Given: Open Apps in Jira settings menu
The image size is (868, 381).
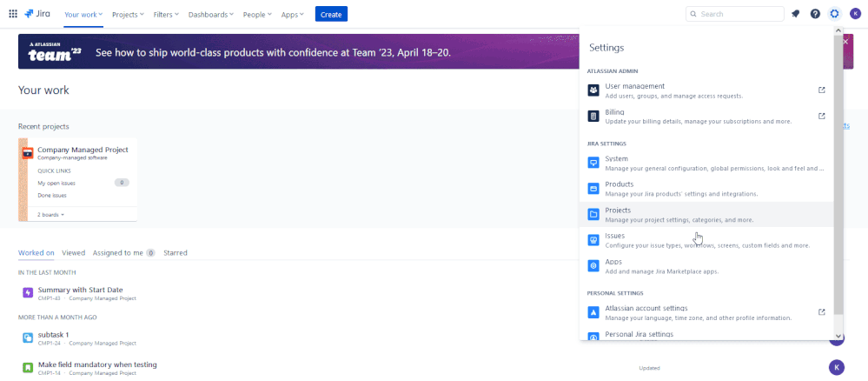Looking at the screenshot, I should click(706, 266).
